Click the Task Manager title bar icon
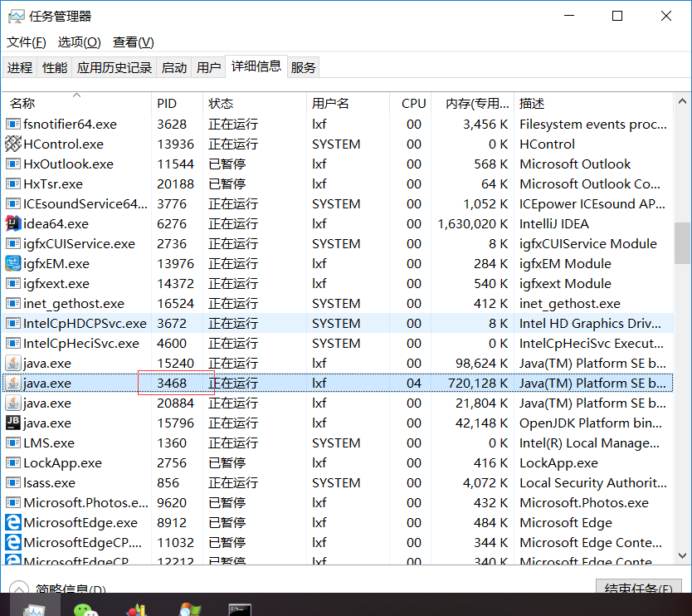Screen dimensions: 692x616 [x=17, y=17]
